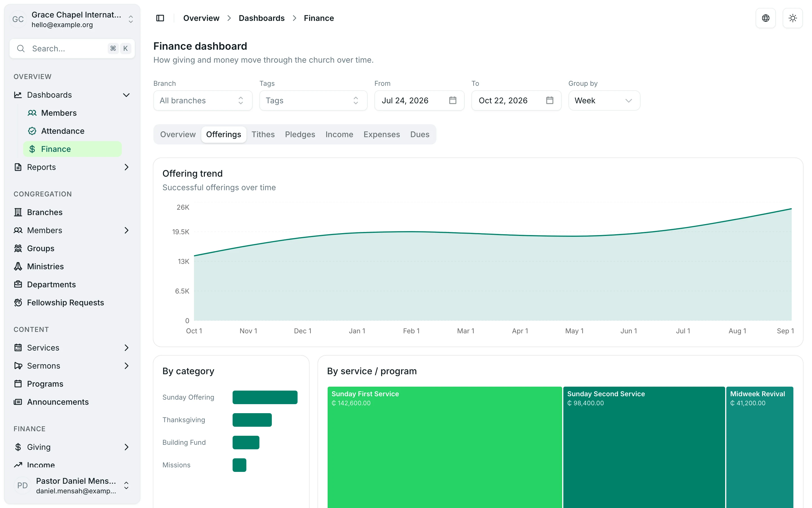Open the To date calendar icon
Image resolution: width=812 pixels, height=508 pixels.
click(x=550, y=100)
